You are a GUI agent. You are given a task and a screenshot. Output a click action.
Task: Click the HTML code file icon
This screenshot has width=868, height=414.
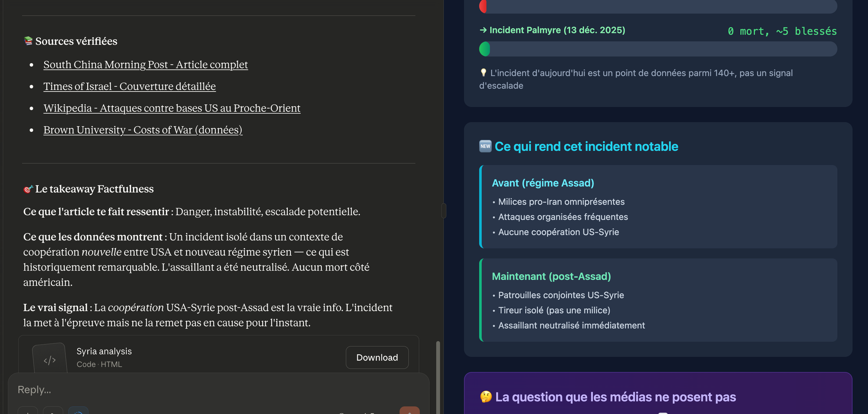click(49, 359)
